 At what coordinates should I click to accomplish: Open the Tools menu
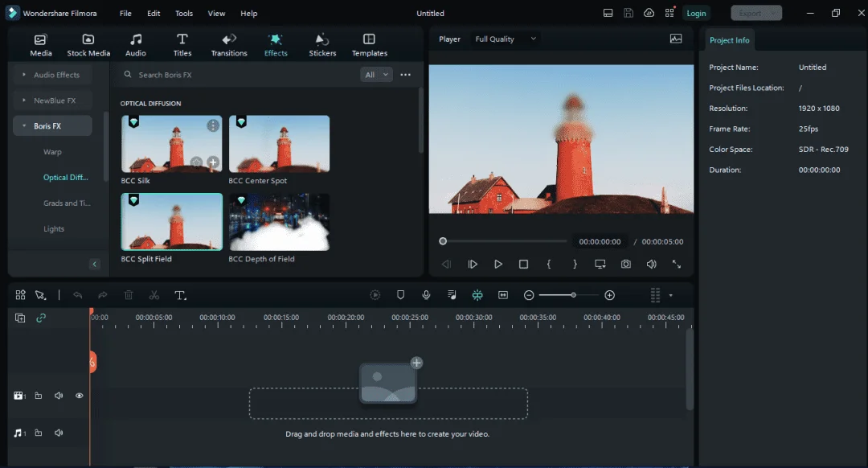(184, 14)
